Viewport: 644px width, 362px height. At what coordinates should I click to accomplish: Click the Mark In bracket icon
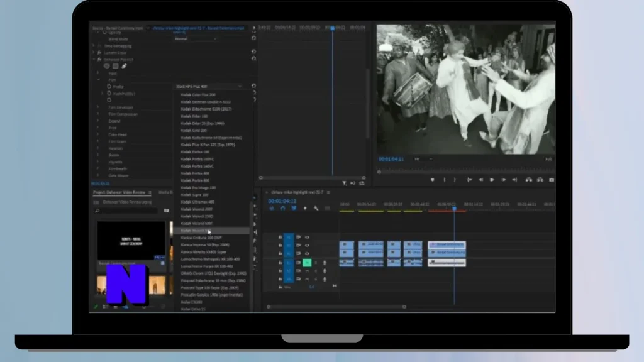(445, 180)
